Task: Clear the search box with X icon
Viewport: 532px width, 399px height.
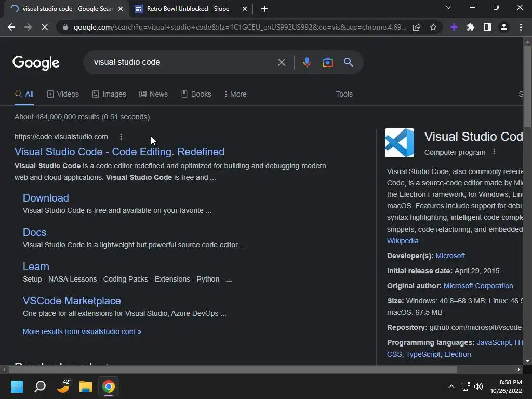Action: tap(281, 62)
